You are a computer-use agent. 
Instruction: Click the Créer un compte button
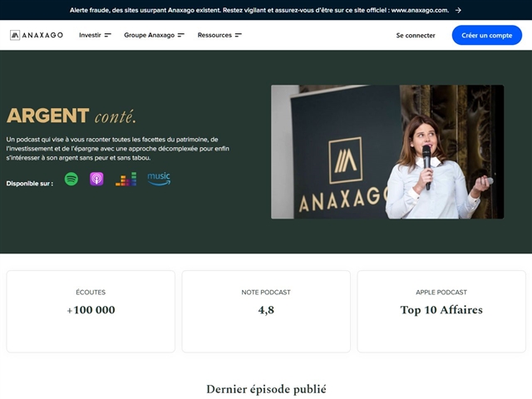pos(487,35)
